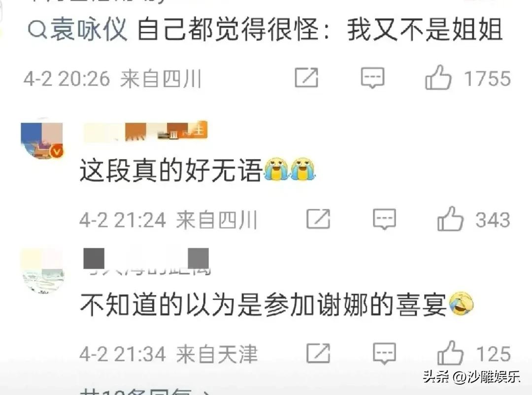Tap the search magnifier icon before 袁咏仪
This screenshot has width=532, height=395.
[x=37, y=30]
